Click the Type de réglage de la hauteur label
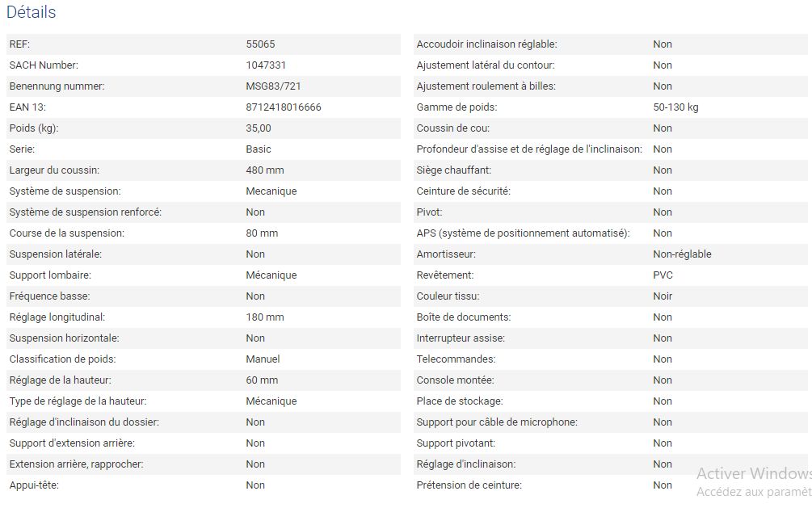The width and height of the screenshot is (812, 508). tap(78, 401)
